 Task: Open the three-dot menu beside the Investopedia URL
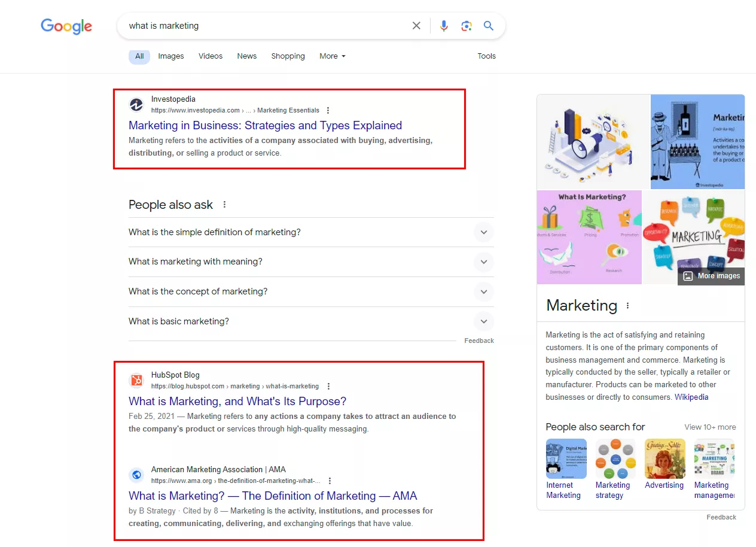(x=328, y=111)
